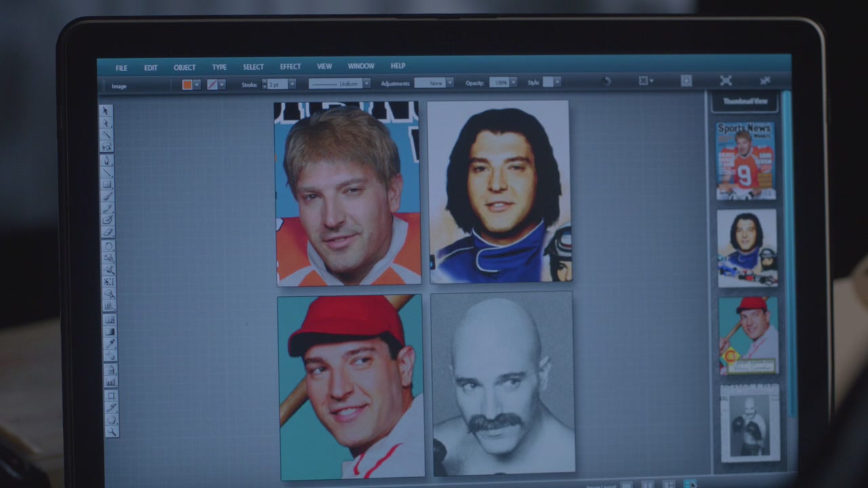Select the black arrow Selection tool
This screenshot has width=868, height=488.
pyautogui.click(x=106, y=110)
